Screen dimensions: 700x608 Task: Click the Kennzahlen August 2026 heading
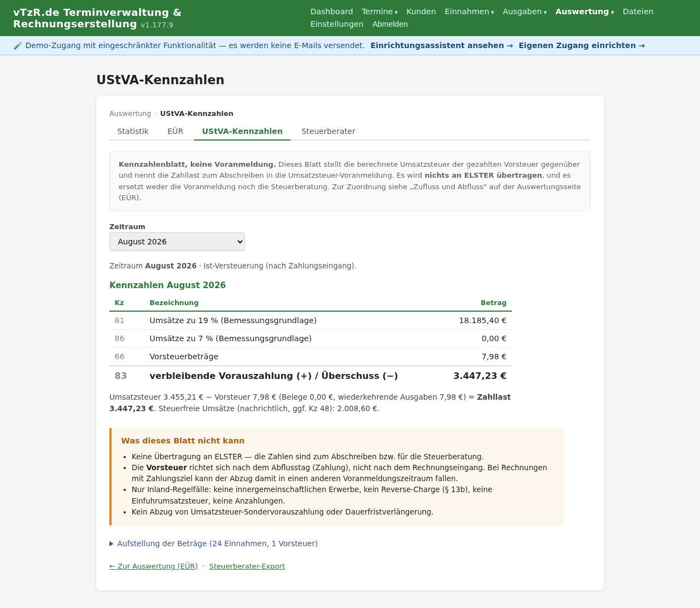pyautogui.click(x=167, y=285)
